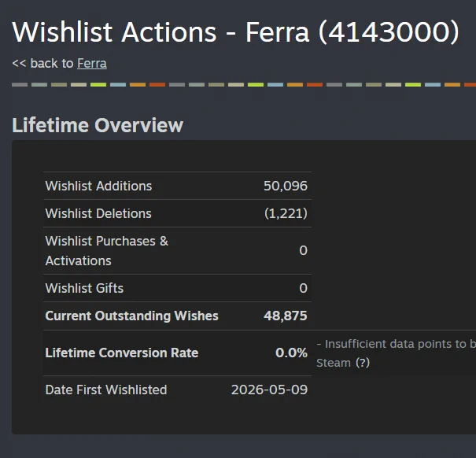Click the Lifetime Overview heading

pyautogui.click(x=98, y=125)
